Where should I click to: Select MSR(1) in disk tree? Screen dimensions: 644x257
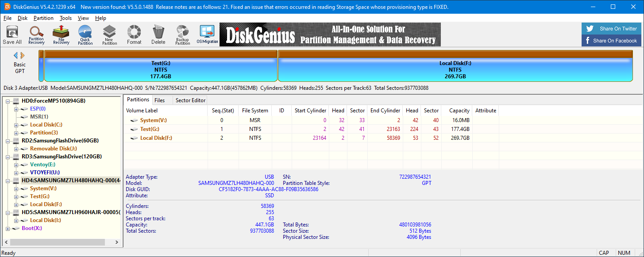[39, 117]
